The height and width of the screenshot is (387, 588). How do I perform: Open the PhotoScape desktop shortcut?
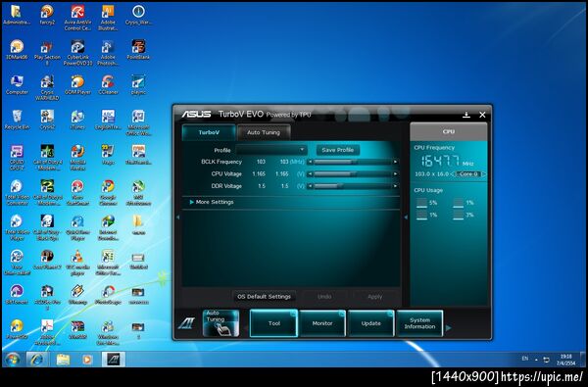pos(108,295)
